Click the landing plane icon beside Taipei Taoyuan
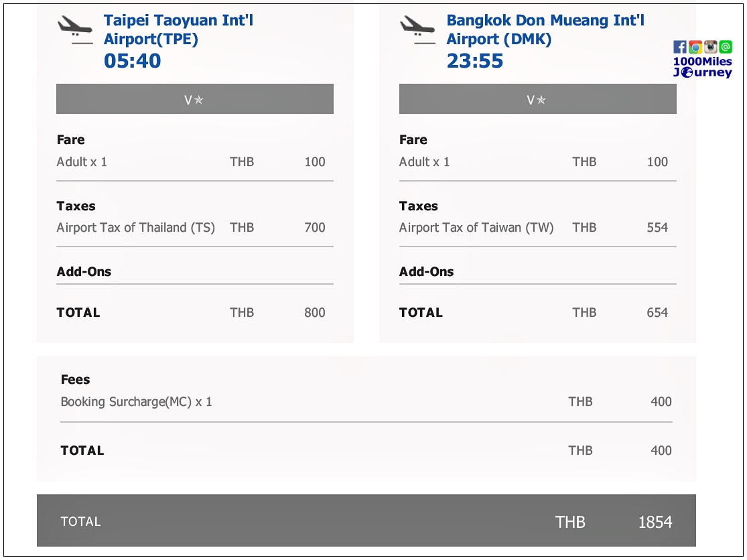Image resolution: width=747 pixels, height=560 pixels. (75, 29)
